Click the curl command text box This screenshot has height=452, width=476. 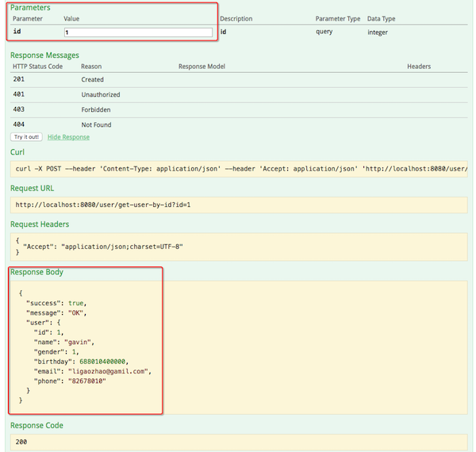pyautogui.click(x=239, y=169)
